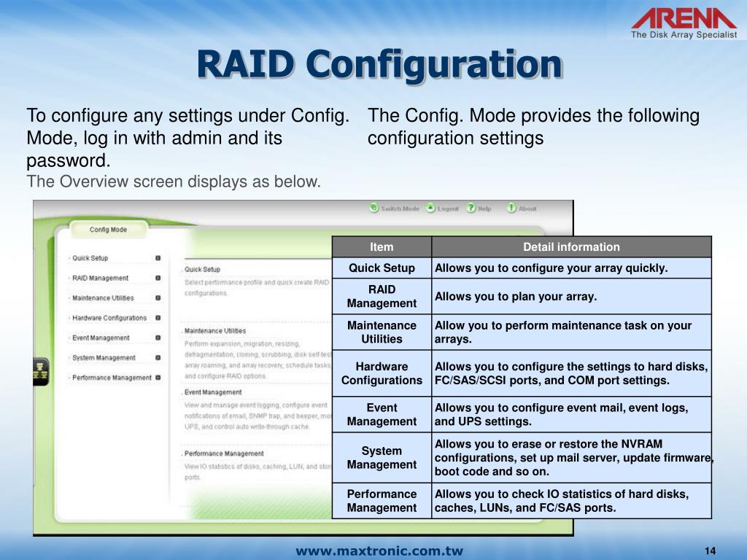This screenshot has width=747, height=560.
Task: Click the Switch Mode link text
Action: click(400, 209)
